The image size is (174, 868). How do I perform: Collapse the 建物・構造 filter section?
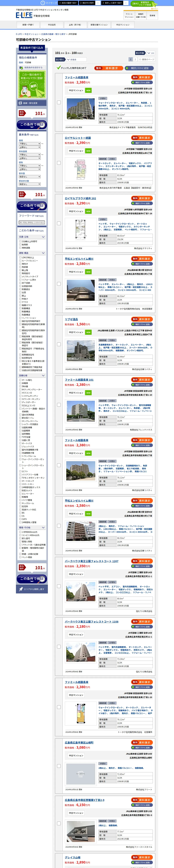(x=32, y=253)
